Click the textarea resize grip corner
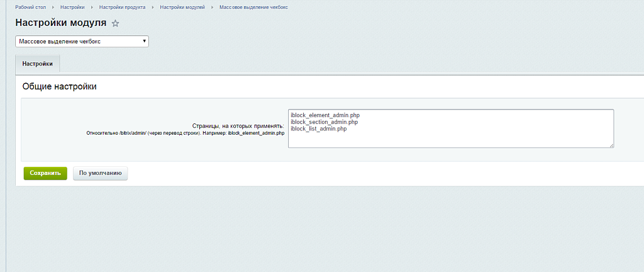Image resolution: width=644 pixels, height=272 pixels. coord(611,145)
